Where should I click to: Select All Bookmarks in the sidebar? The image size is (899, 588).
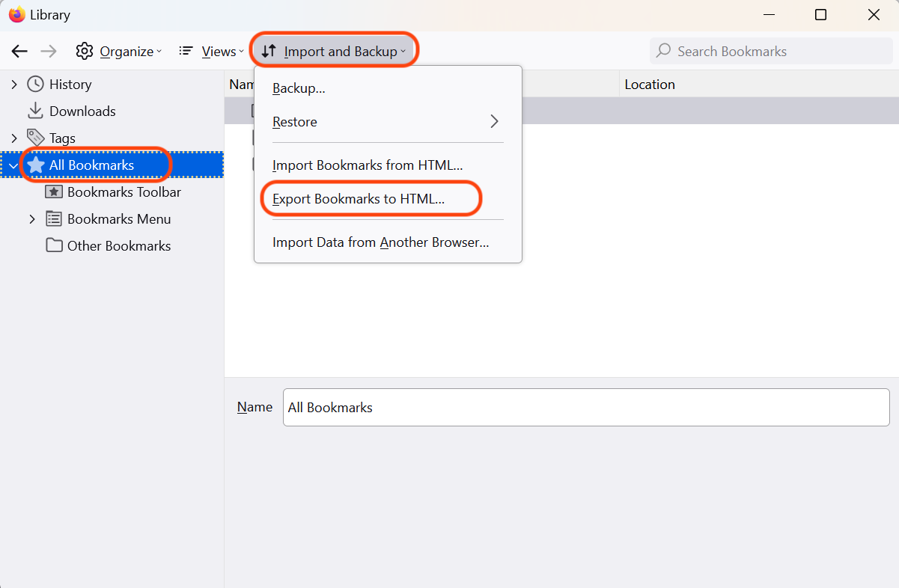pos(91,165)
